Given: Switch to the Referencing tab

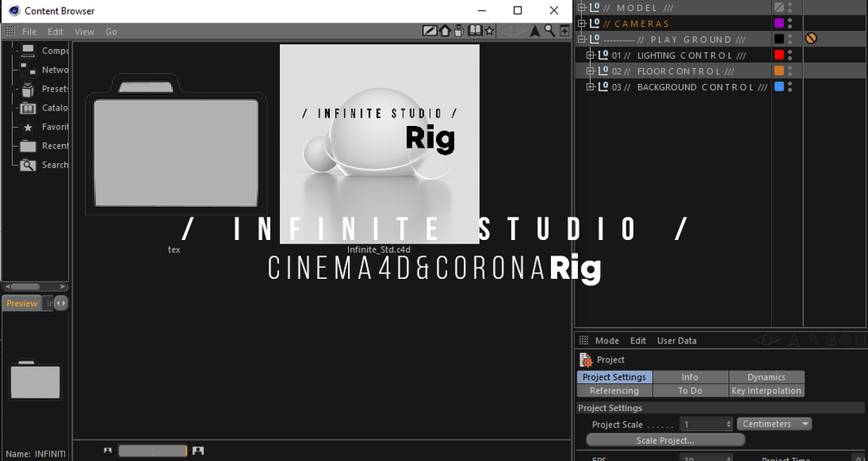Looking at the screenshot, I should [614, 391].
